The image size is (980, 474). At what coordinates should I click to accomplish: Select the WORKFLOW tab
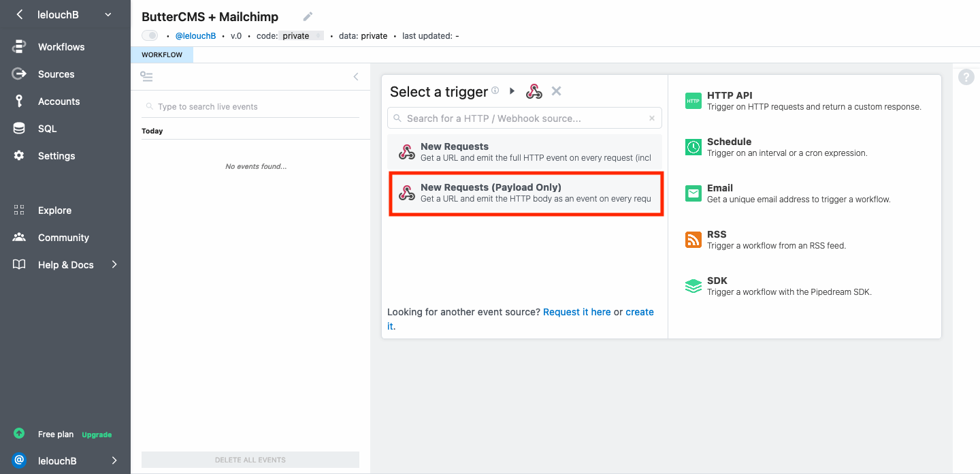(162, 54)
